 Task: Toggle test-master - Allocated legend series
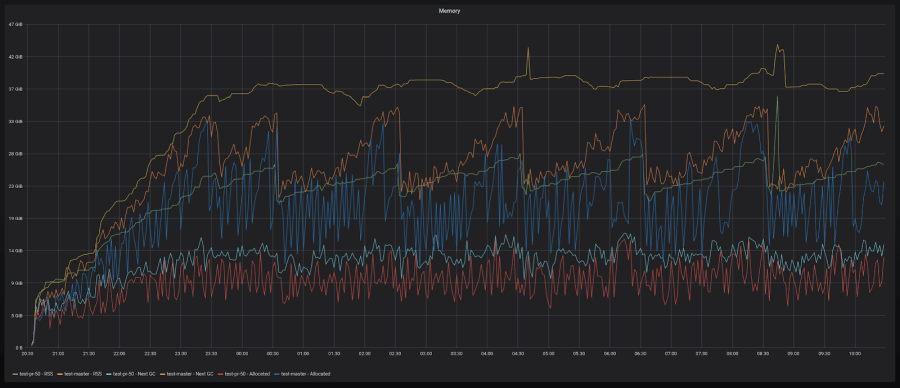point(305,374)
